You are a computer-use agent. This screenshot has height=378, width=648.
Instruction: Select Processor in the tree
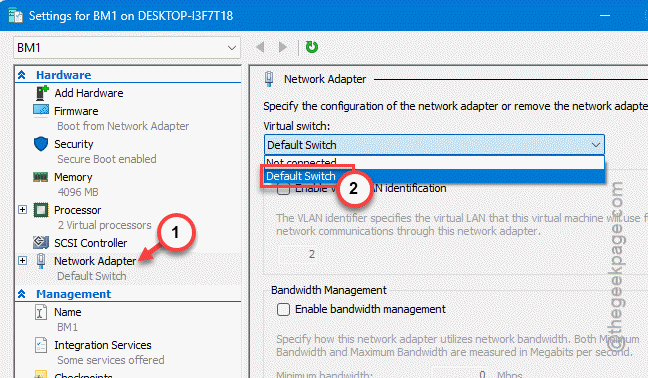click(77, 210)
